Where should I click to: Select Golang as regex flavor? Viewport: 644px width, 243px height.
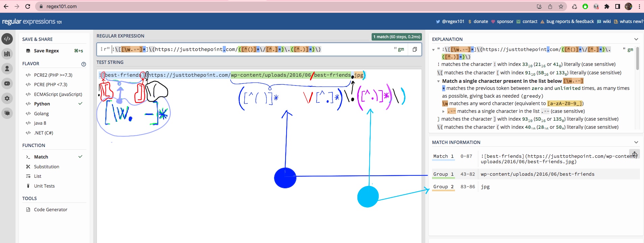click(x=41, y=114)
